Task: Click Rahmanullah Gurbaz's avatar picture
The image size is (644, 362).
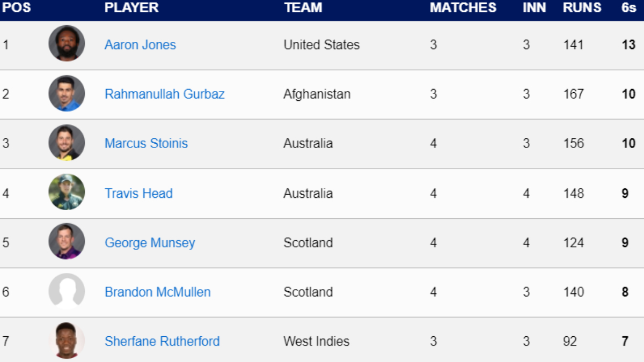Action: tap(67, 93)
